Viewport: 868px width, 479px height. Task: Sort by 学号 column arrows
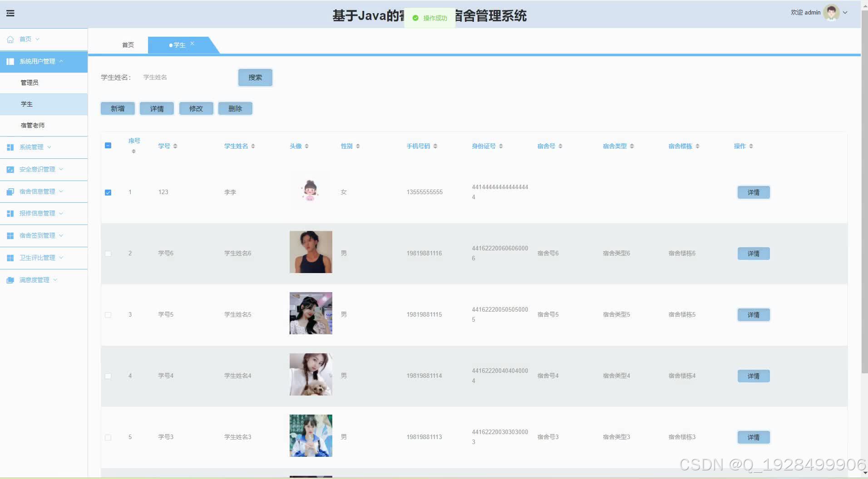coord(175,146)
